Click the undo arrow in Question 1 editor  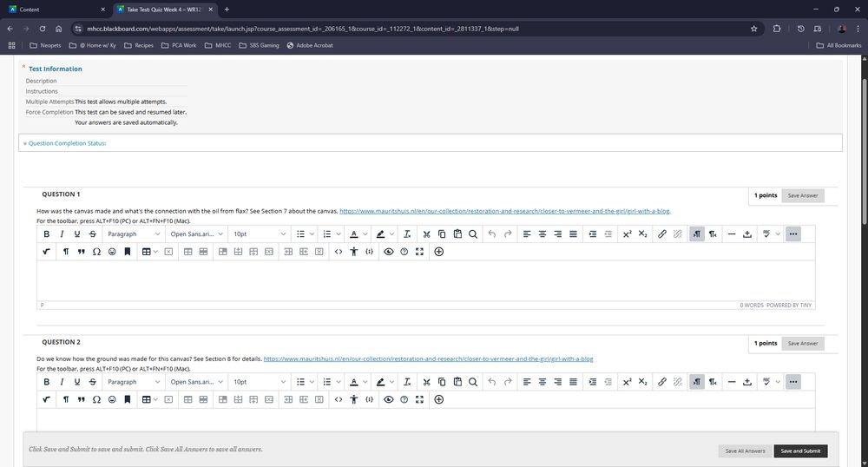[x=492, y=234]
